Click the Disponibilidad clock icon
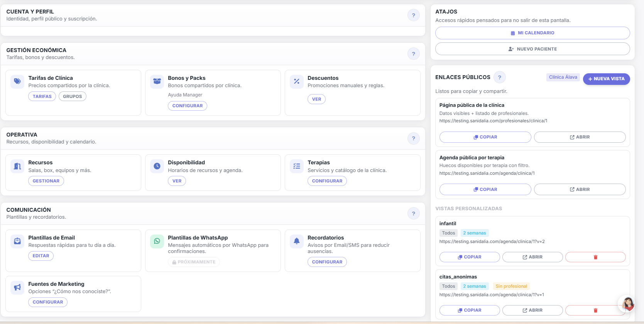The image size is (644, 324). (157, 166)
